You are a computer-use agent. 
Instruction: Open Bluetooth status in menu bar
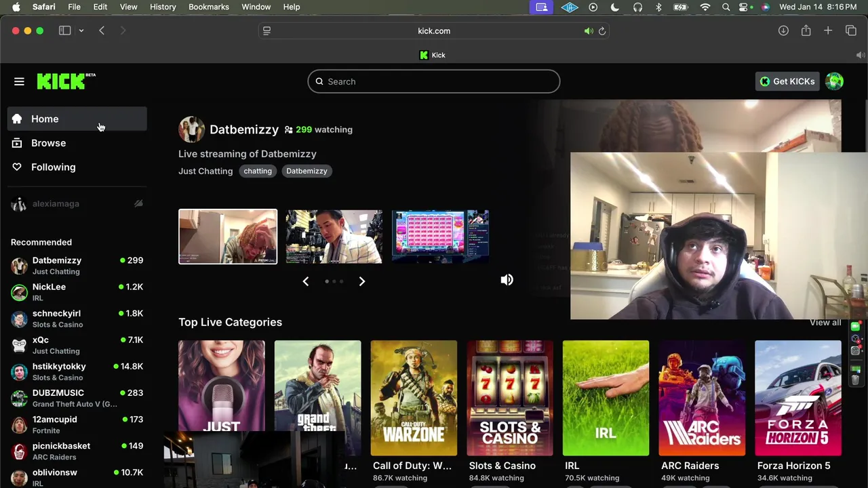[x=658, y=7]
